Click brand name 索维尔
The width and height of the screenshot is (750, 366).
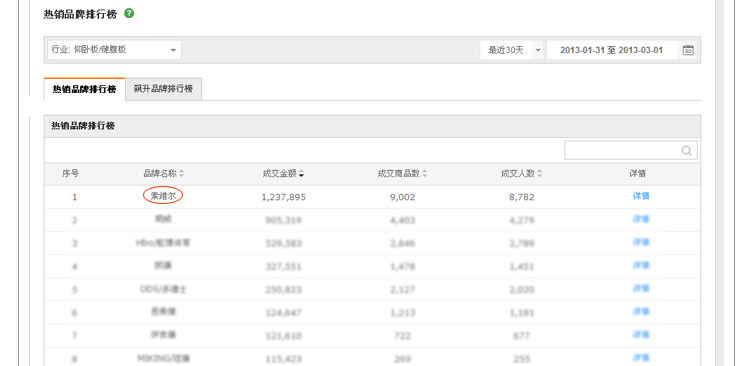coord(163,196)
